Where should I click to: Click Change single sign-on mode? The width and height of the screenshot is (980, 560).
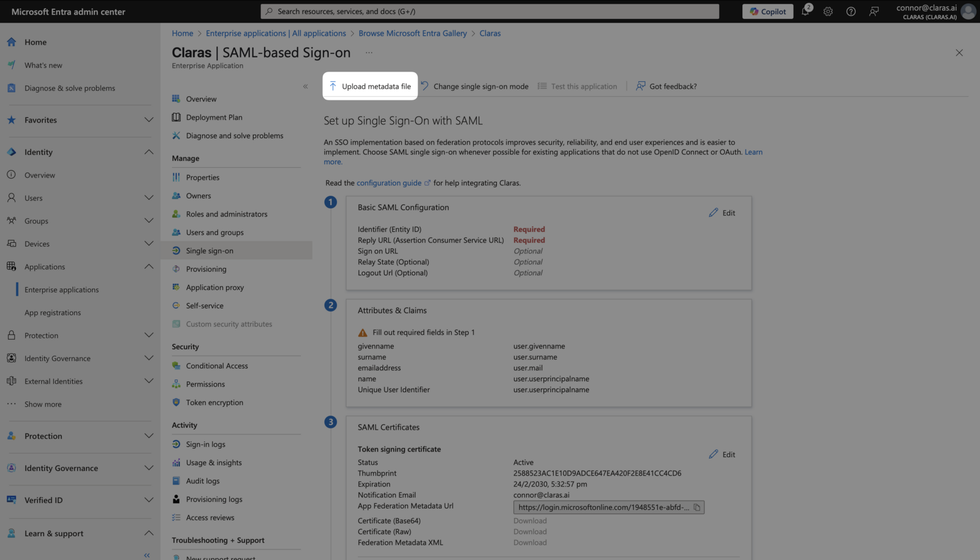click(475, 86)
